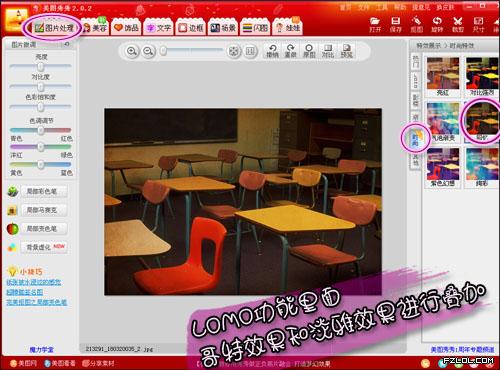This screenshot has height=370, width=500.
Task: Apply the 亮红 effect thumbnail
Action: [x=443, y=77]
